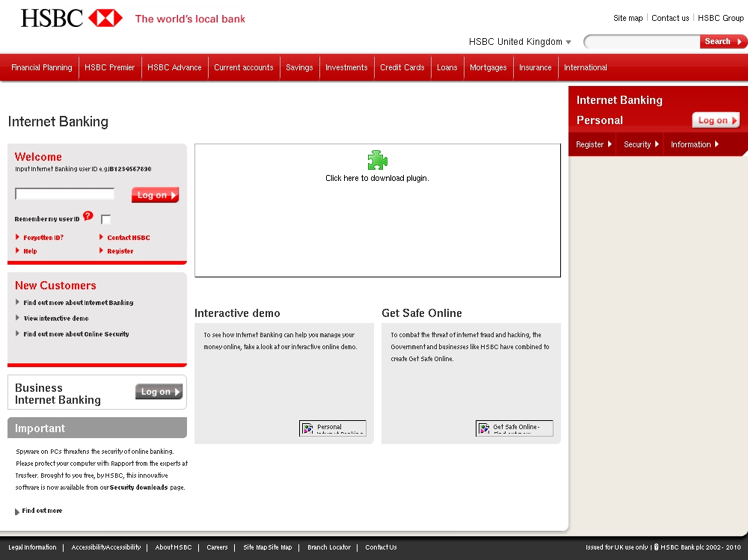Open the Financial Planning menu

(41, 67)
